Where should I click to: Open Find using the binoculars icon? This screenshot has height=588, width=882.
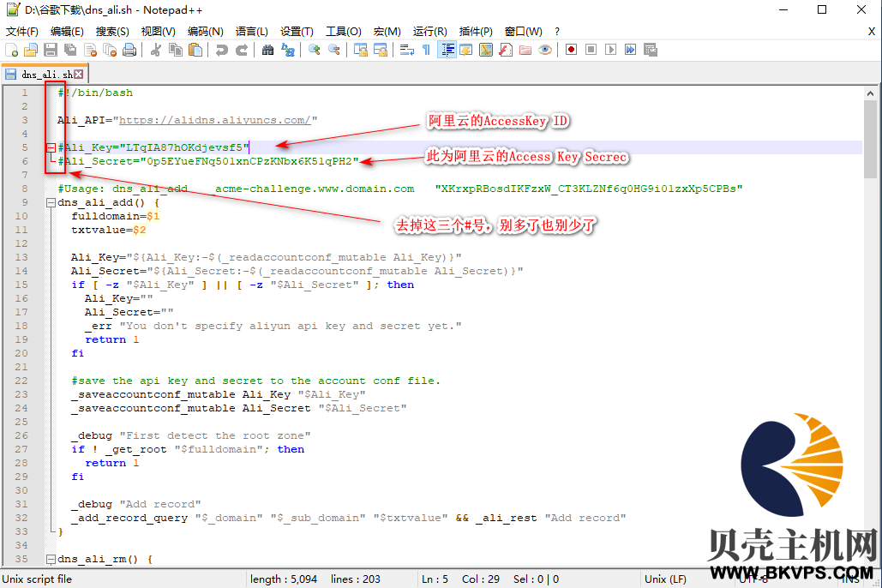click(267, 50)
